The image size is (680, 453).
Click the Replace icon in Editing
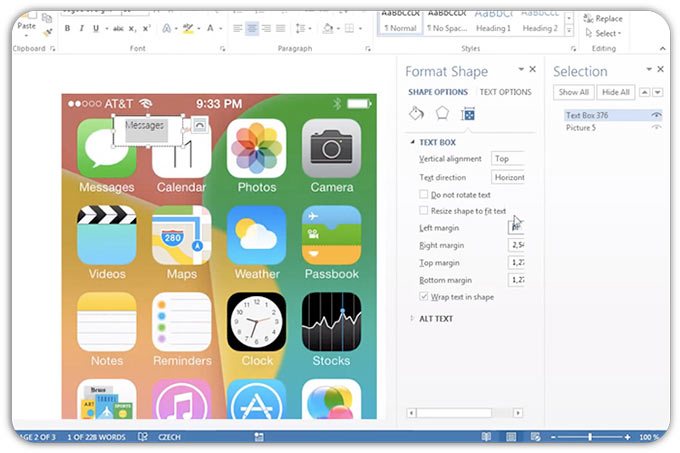[588, 18]
